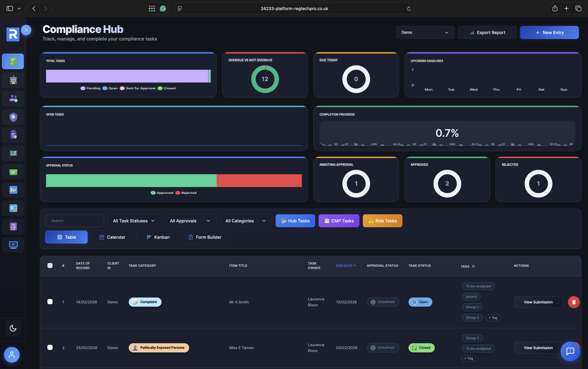
Task: Open the shield checkmark sidebar icon
Action: click(x=13, y=117)
